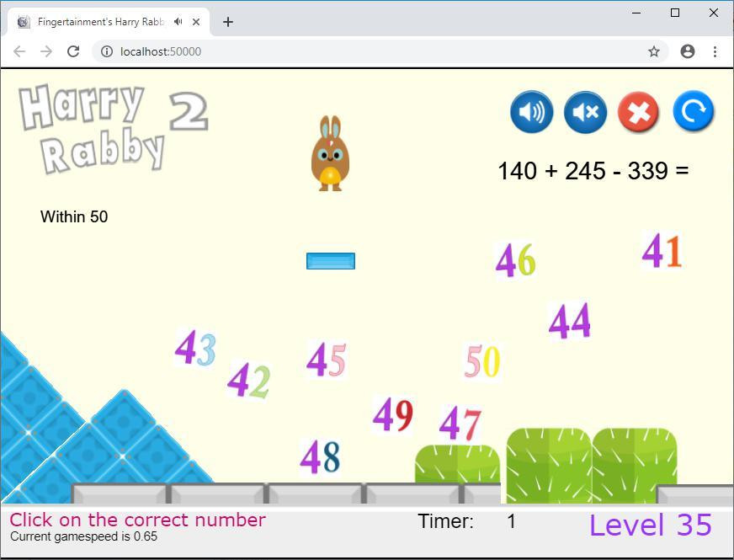
Task: Pick the number 45
Action: click(x=327, y=359)
